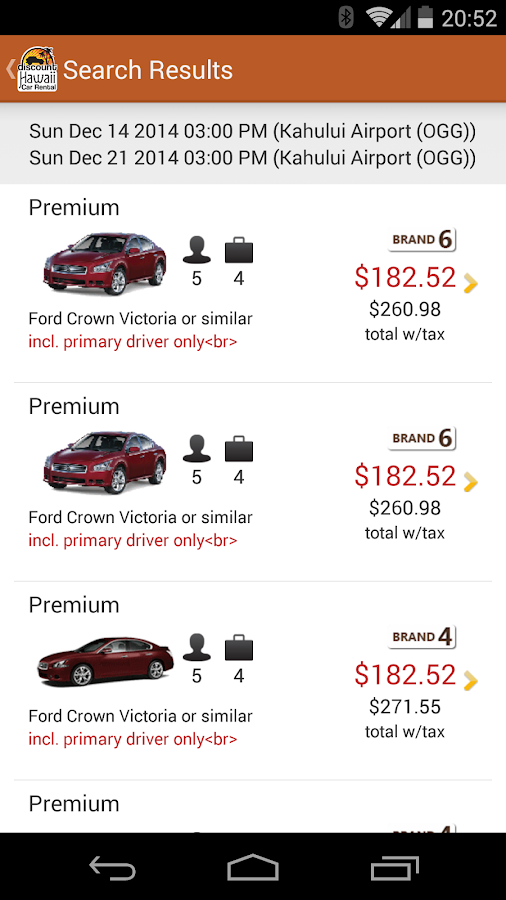Tap the Android home navigation button
506x900 pixels.
click(252, 867)
